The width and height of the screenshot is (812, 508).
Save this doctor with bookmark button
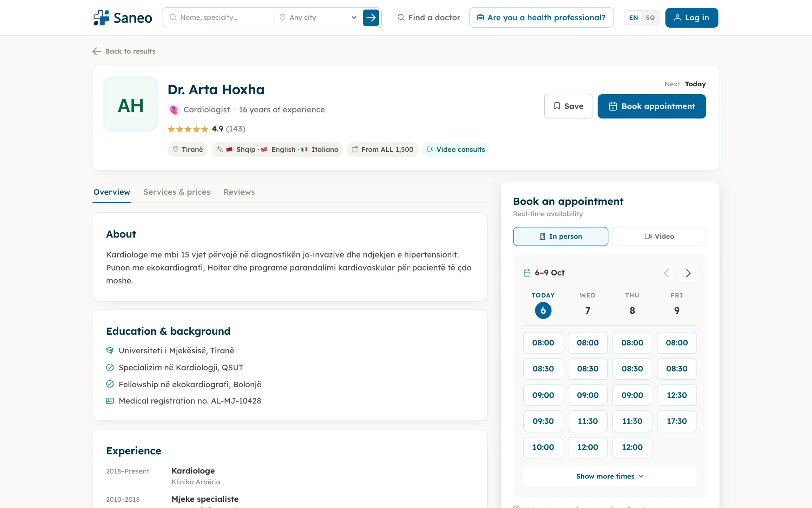click(568, 106)
